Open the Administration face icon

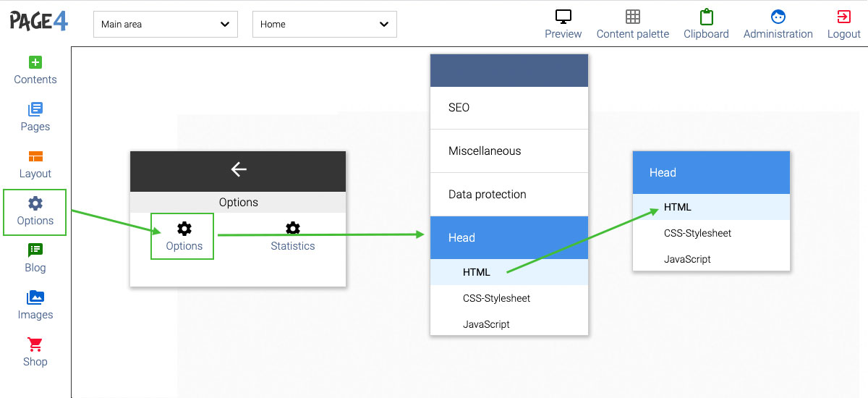(x=778, y=17)
